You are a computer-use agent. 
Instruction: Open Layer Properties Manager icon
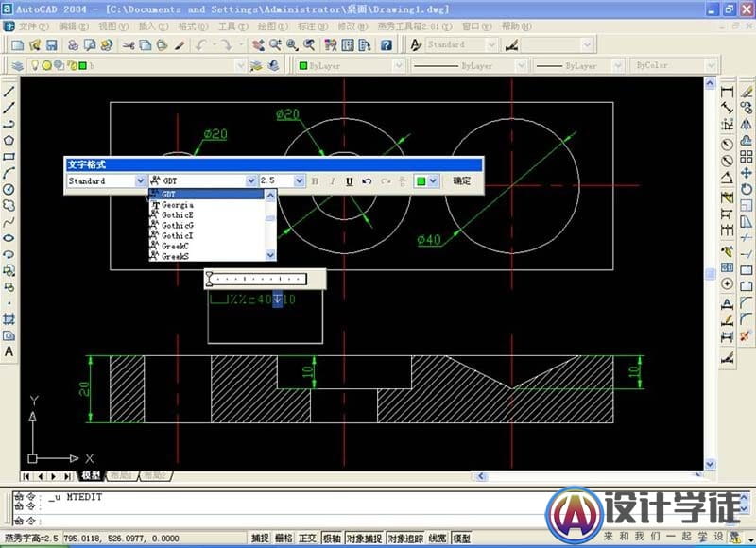18,65
